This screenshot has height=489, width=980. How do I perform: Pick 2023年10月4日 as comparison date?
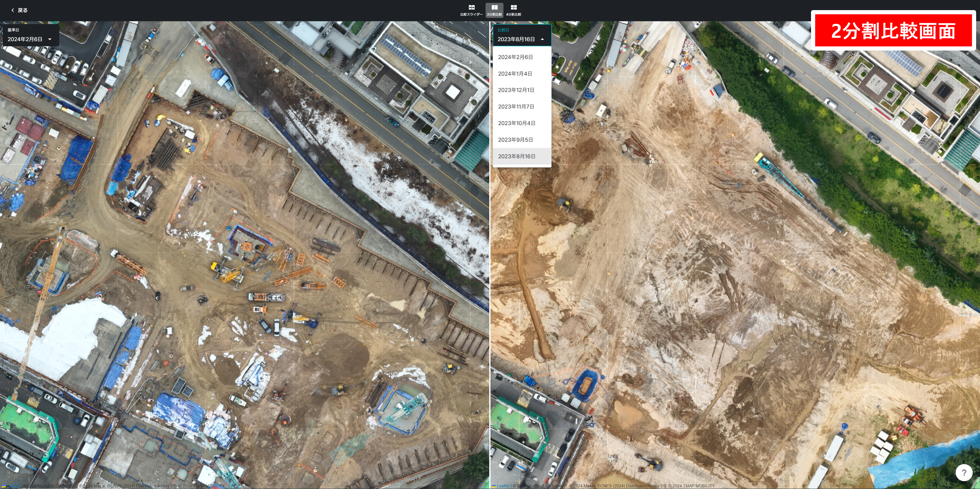pos(516,123)
